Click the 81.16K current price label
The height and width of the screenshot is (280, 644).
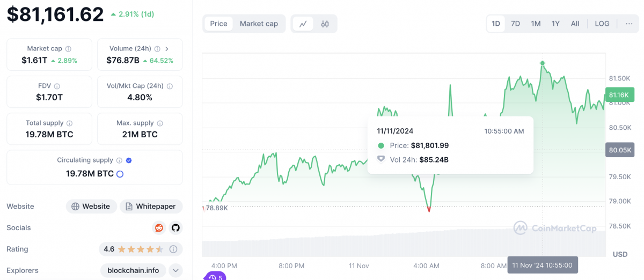point(619,95)
